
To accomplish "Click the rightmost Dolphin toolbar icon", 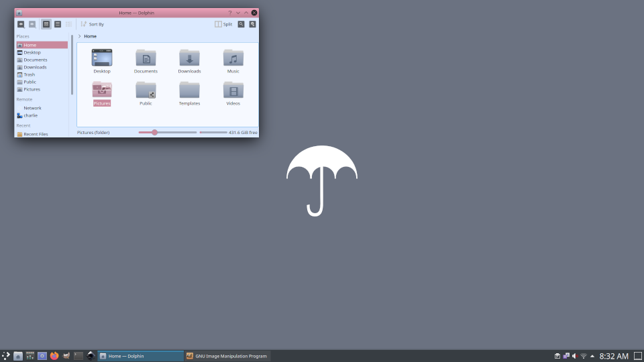I will pos(253,24).
